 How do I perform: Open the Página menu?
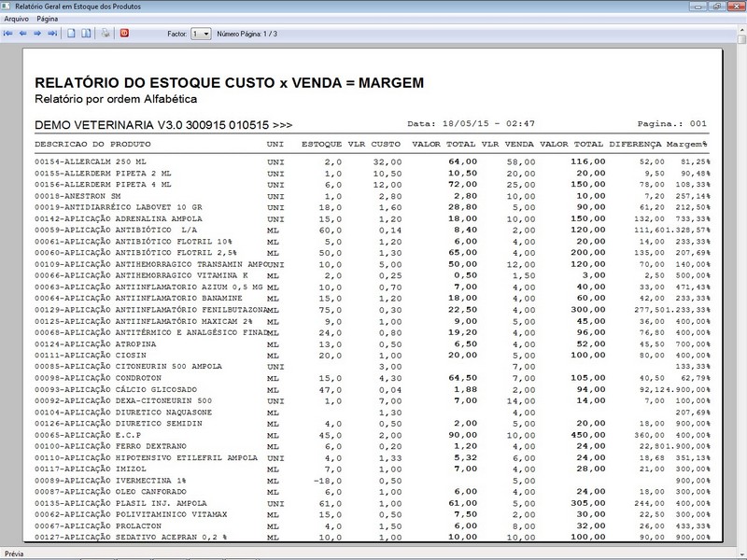pos(48,19)
